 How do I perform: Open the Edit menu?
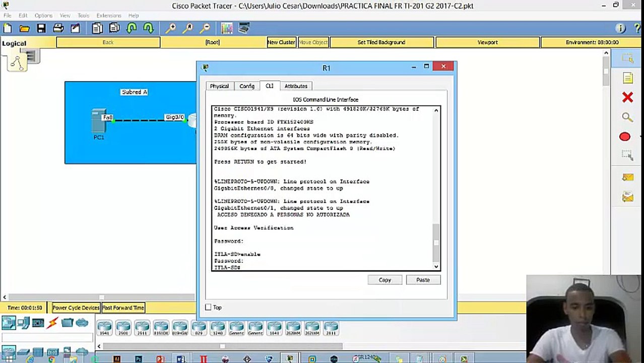coord(23,16)
